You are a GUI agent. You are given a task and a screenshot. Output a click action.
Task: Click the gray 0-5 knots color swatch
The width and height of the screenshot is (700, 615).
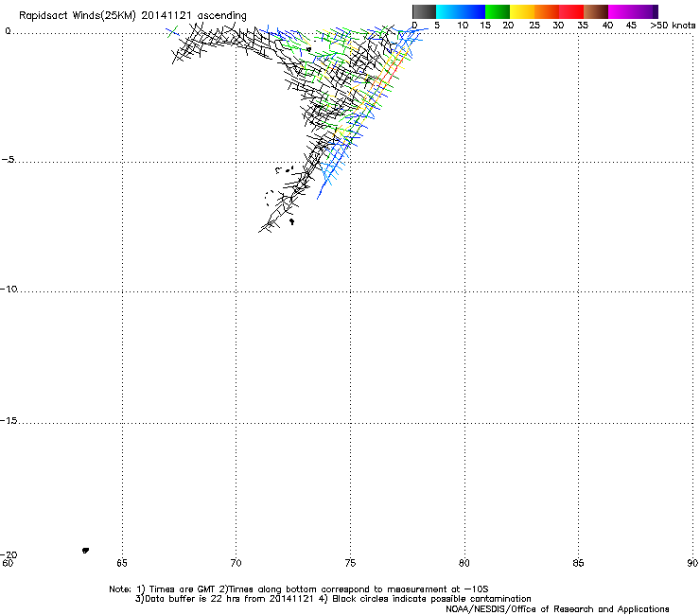tap(424, 11)
